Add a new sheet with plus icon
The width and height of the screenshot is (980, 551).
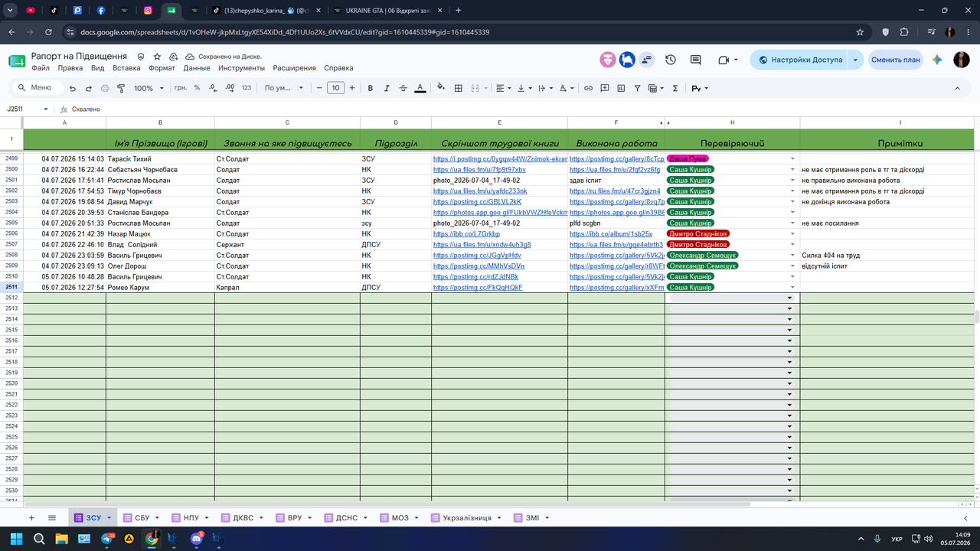tap(31, 518)
